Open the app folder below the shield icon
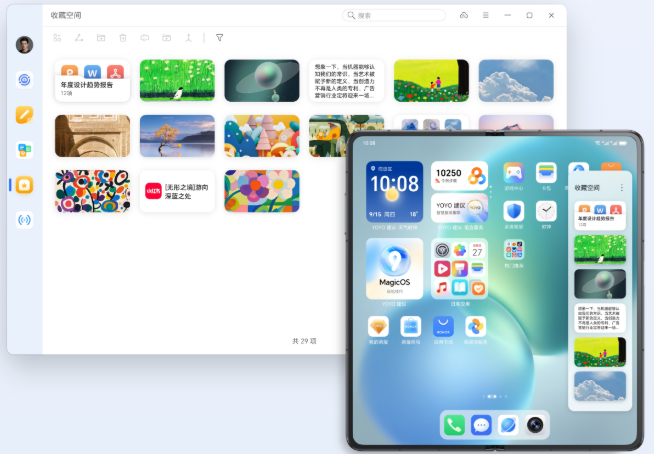The height and width of the screenshot is (454, 654). [x=514, y=250]
